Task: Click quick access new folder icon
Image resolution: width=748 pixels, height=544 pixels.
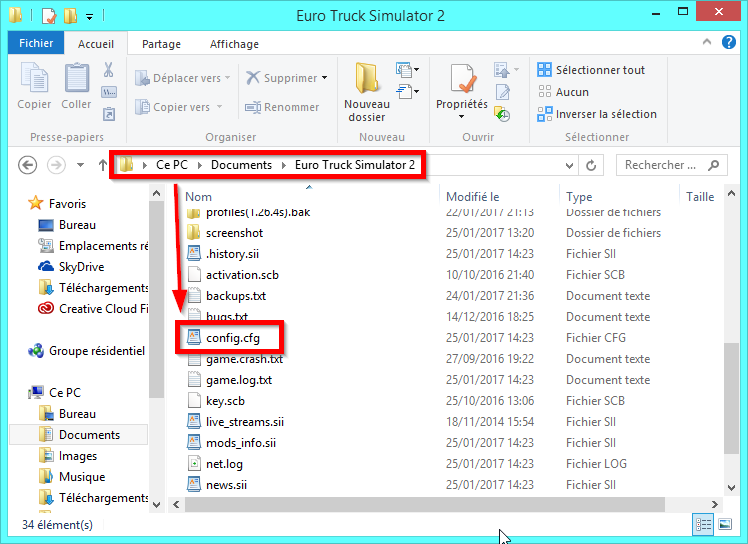Action: coord(70,16)
